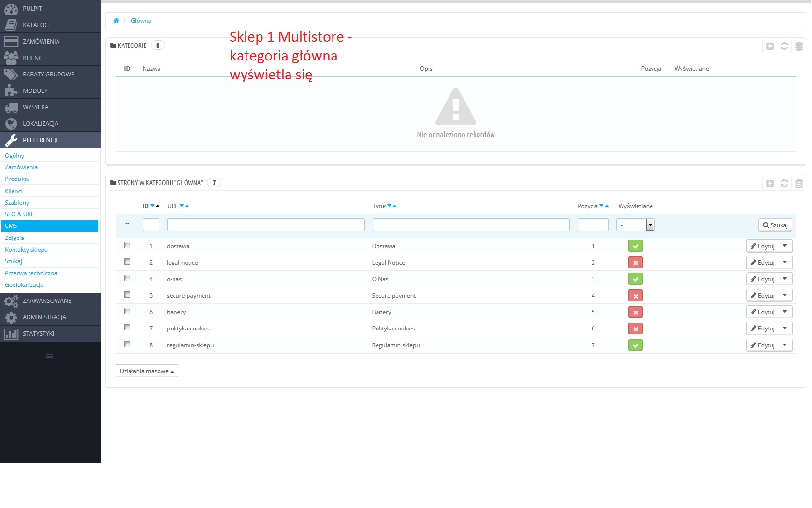Click database icon in pages panel

click(x=799, y=183)
